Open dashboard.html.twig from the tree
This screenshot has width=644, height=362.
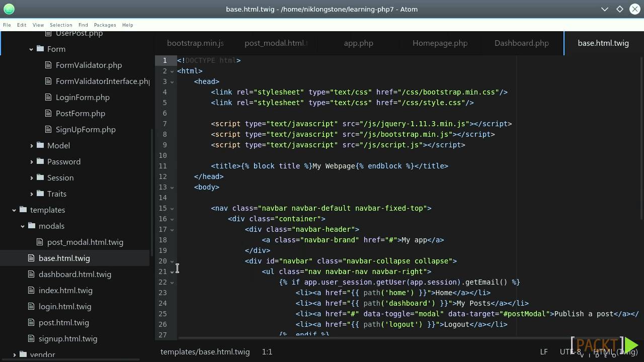(75, 274)
